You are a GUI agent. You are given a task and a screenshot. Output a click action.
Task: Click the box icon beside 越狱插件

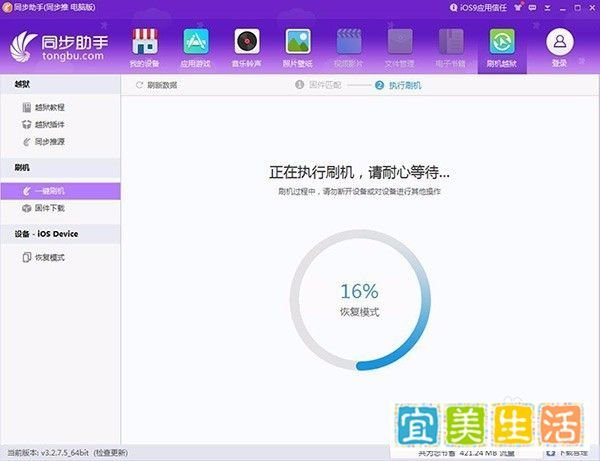click(x=26, y=124)
